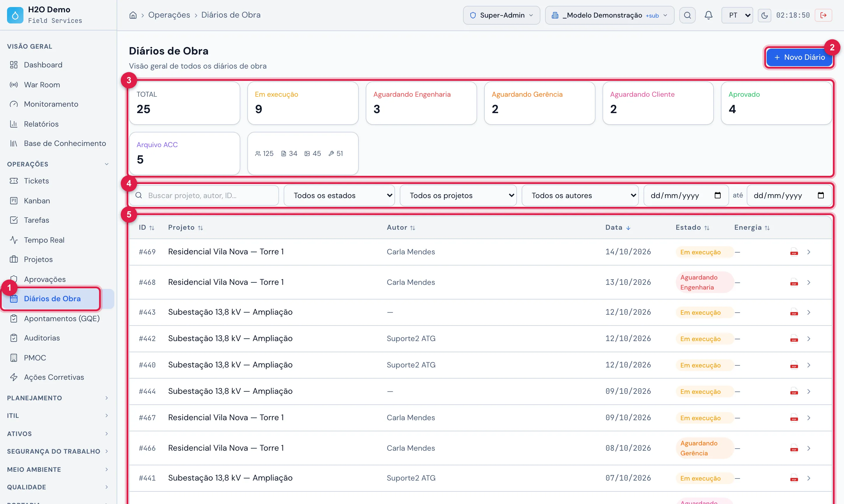Open the Todos os estados filter
This screenshot has width=844, height=504.
point(339,195)
